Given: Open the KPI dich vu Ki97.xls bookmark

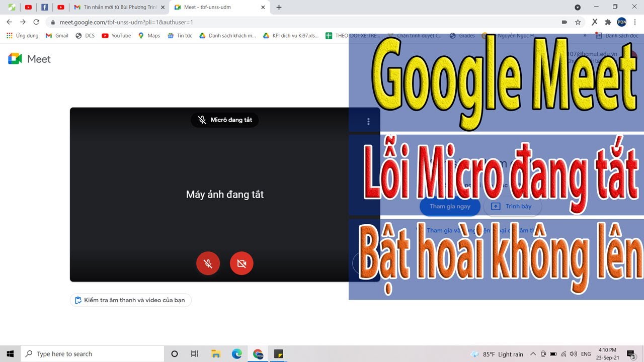Looking at the screenshot, I should 291,36.
